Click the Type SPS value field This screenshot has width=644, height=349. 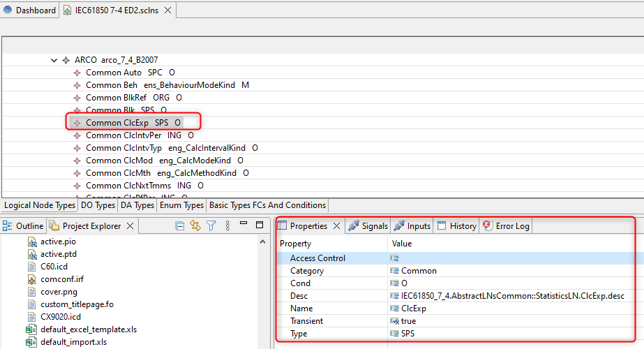[407, 334]
